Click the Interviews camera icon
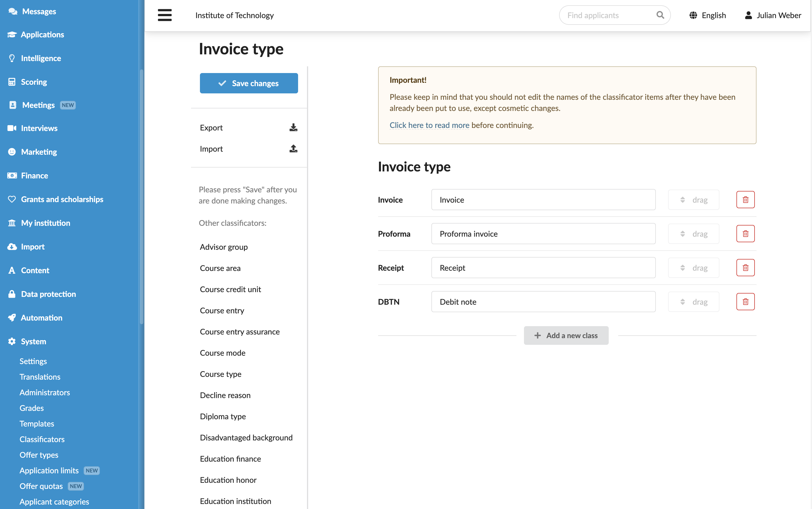The image size is (812, 509). [12, 128]
